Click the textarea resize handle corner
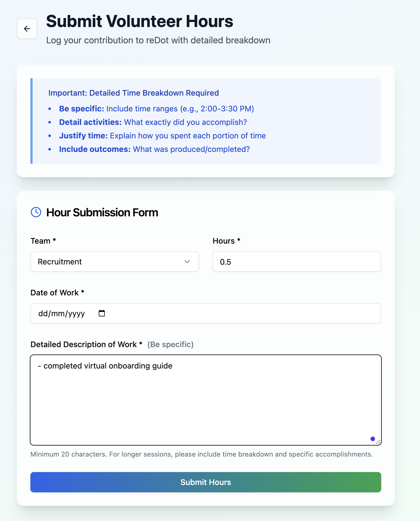 pos(378,442)
